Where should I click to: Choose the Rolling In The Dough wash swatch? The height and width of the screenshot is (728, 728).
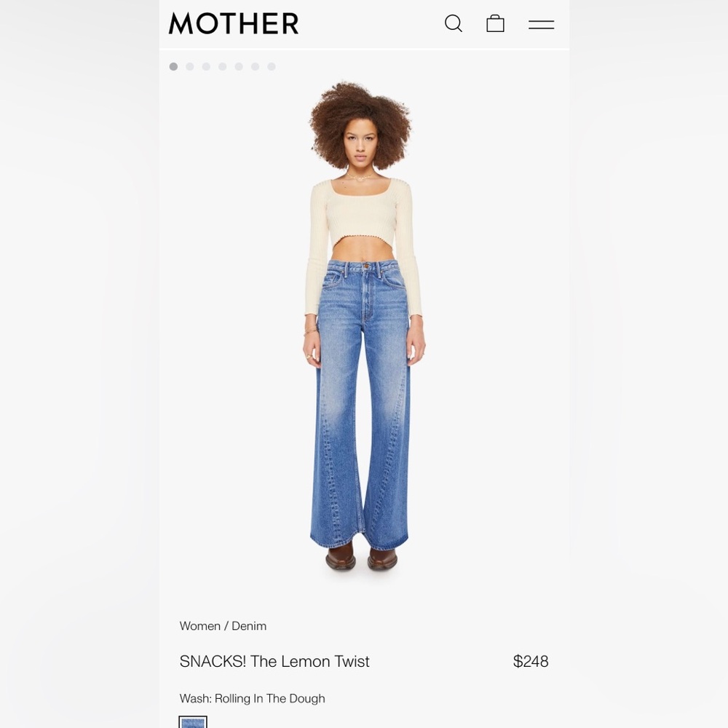click(193, 722)
